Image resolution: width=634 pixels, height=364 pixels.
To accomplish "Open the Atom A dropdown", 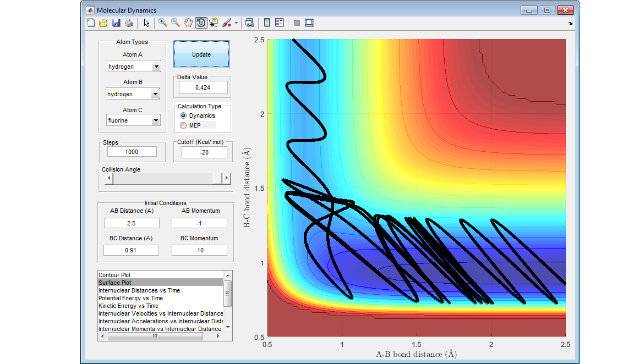I will click(156, 67).
